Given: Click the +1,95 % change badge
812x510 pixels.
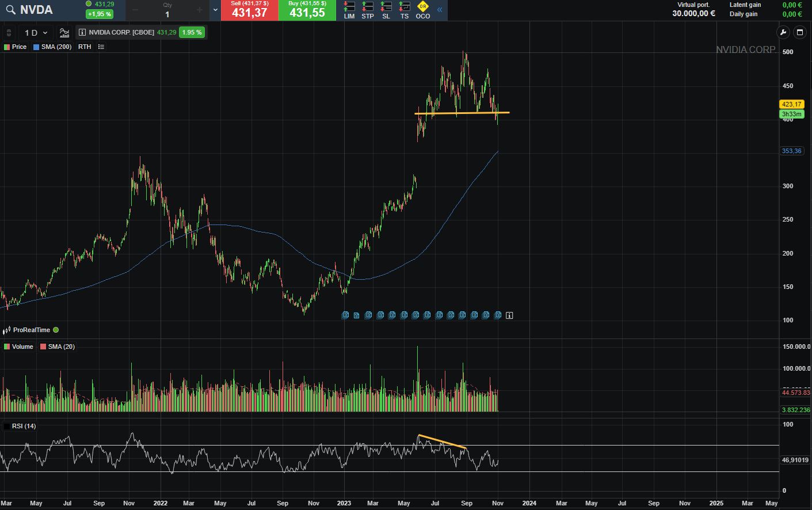Looking at the screenshot, I should pyautogui.click(x=100, y=14).
